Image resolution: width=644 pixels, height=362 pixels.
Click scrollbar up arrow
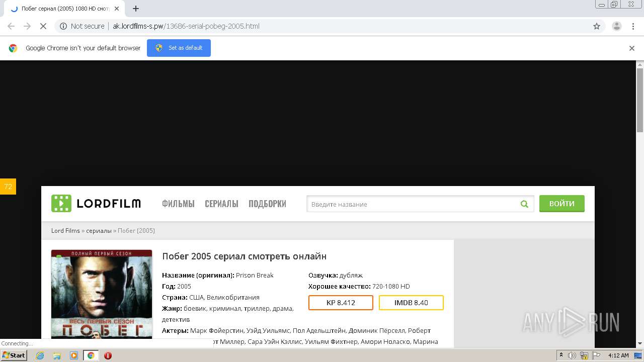640,64
